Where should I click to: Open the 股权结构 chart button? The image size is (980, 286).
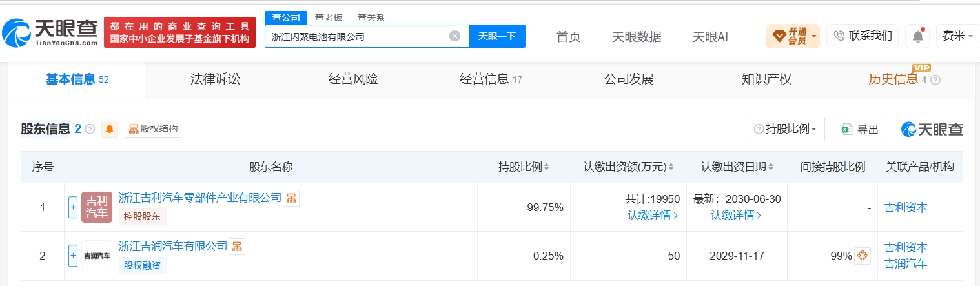[153, 129]
